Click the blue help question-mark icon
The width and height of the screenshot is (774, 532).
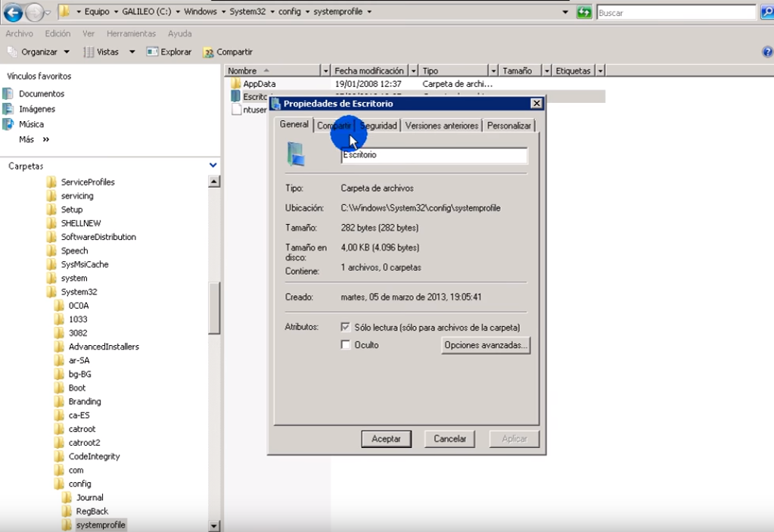tap(768, 51)
